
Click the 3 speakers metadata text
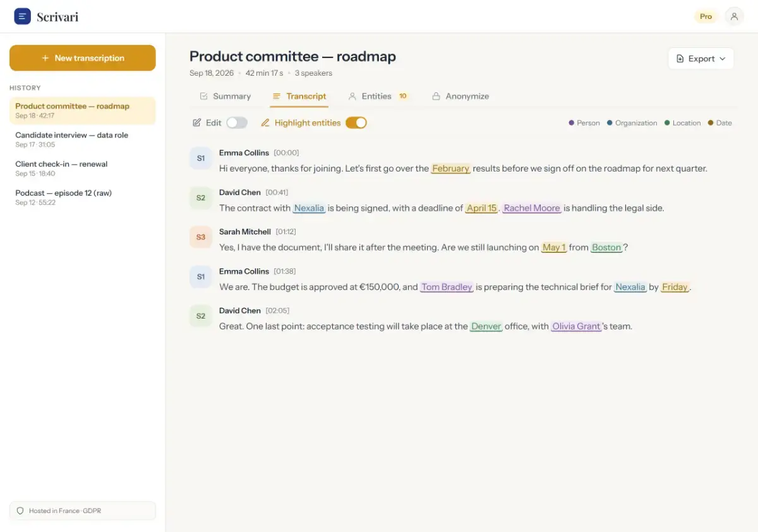pos(313,73)
